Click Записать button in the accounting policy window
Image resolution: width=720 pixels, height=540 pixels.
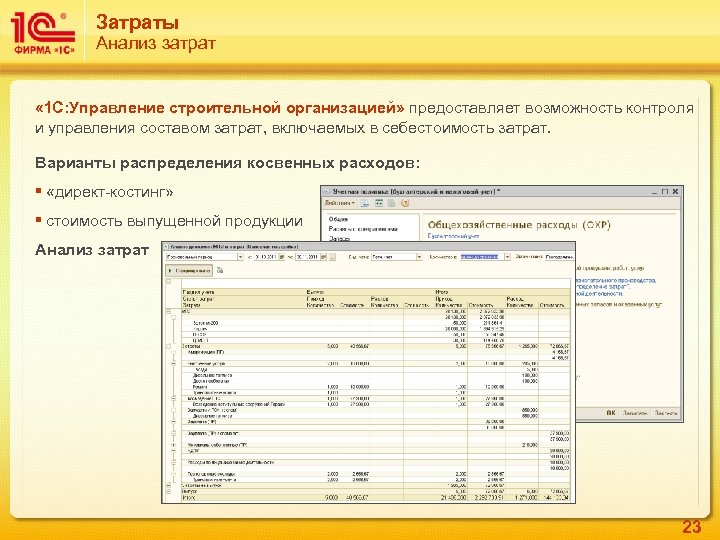click(635, 413)
